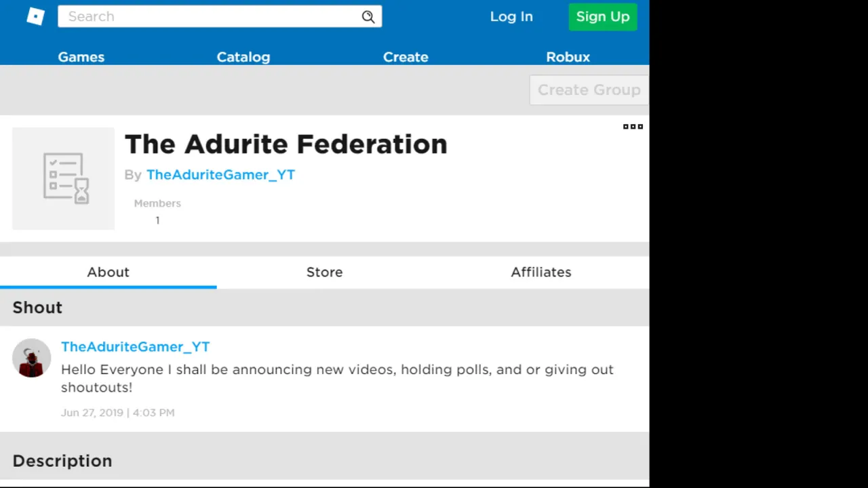Viewport: 868px width, 488px height.
Task: Open TheAduriteGamer_YT avatar in Shout
Action: click(31, 358)
